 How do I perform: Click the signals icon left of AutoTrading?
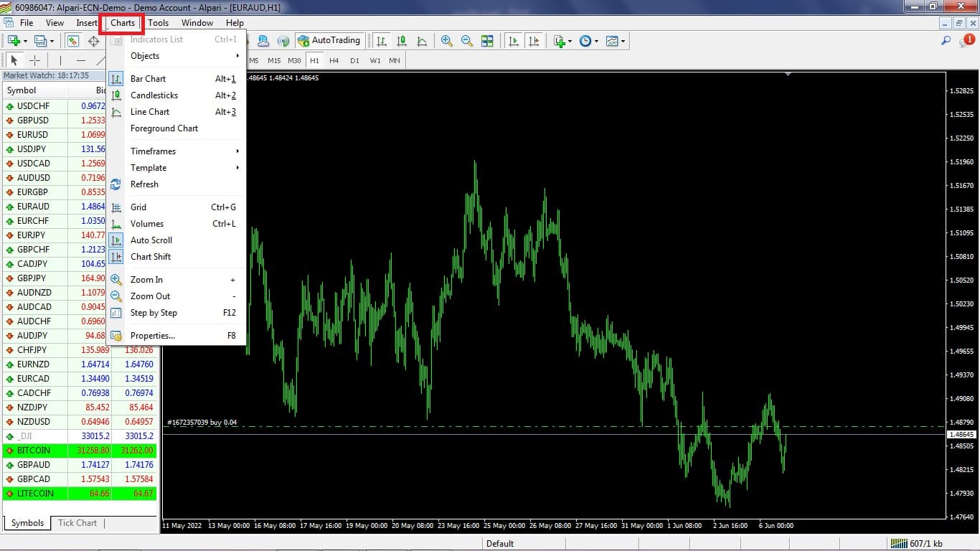point(283,41)
